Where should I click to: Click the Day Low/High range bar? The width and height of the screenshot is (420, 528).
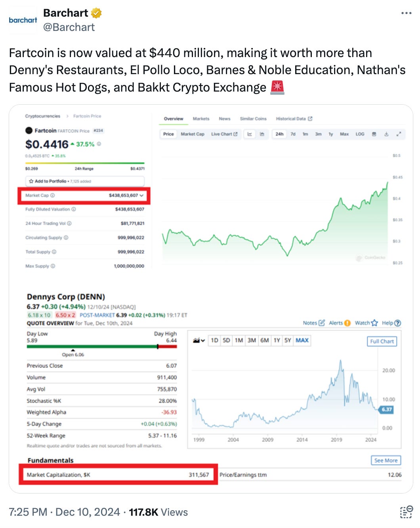[102, 347]
